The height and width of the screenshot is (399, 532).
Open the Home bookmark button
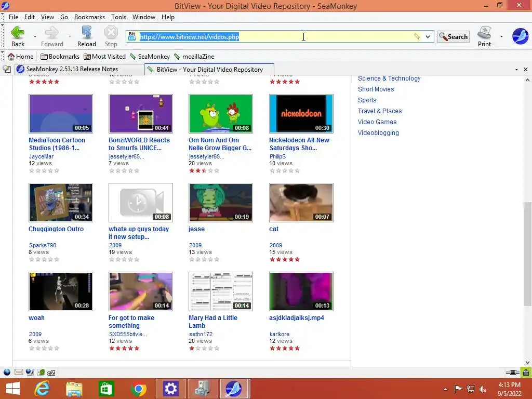click(x=21, y=57)
